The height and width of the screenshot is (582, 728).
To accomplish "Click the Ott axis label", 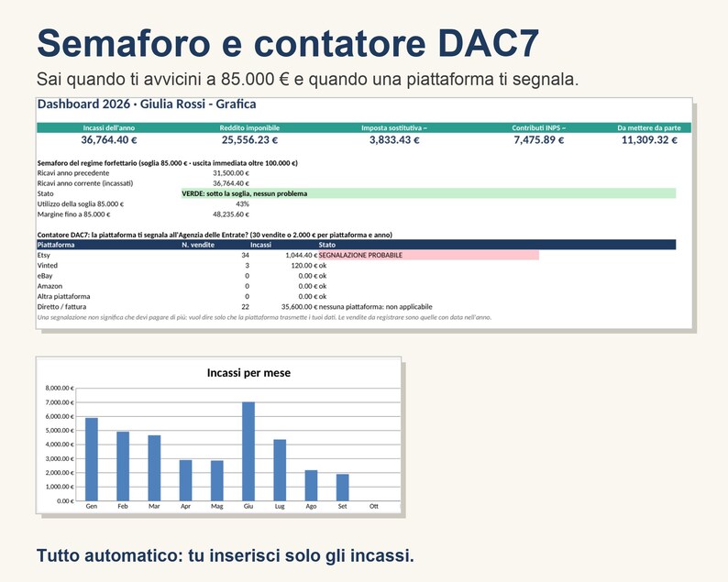I will tap(374, 506).
